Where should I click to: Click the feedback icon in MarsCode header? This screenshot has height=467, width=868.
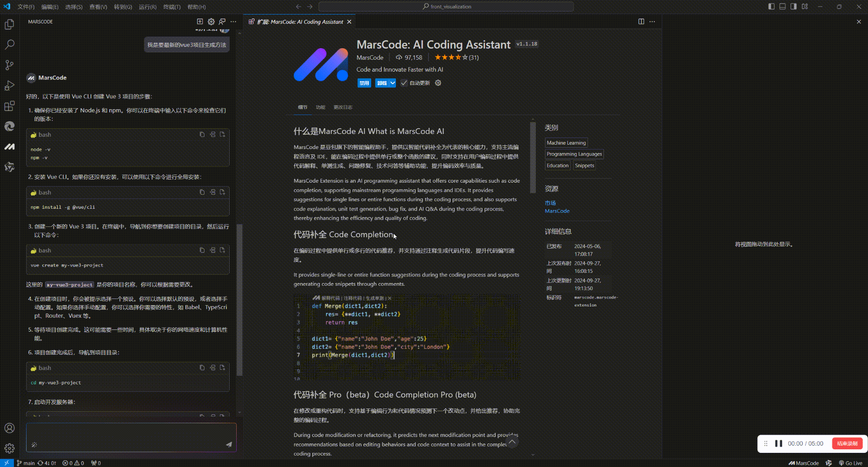tap(222, 22)
